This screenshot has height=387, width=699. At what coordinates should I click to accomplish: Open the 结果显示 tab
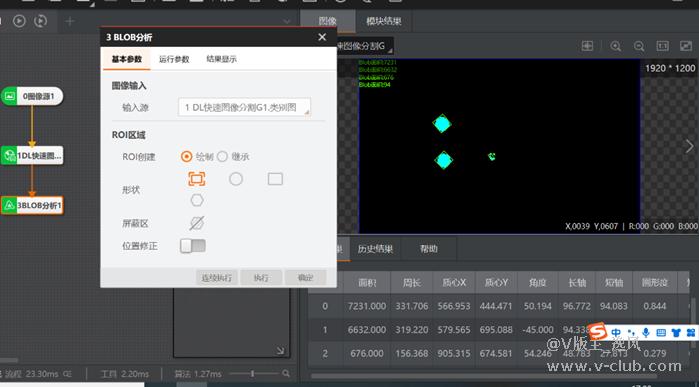coord(222,59)
